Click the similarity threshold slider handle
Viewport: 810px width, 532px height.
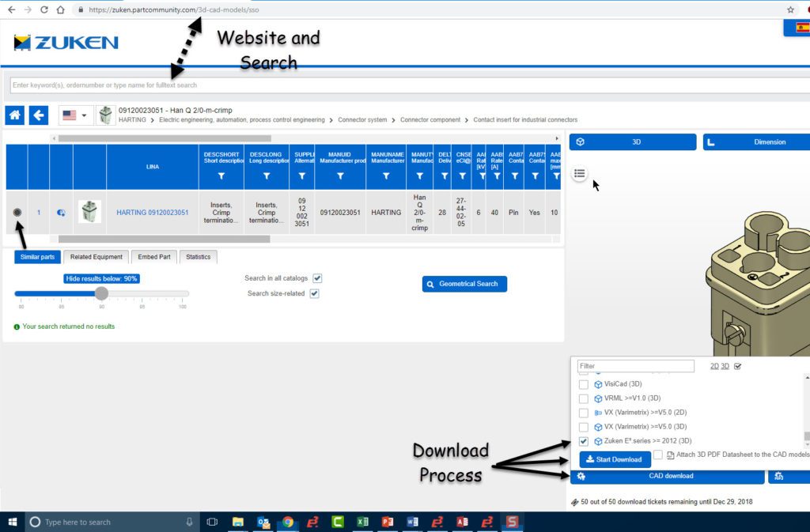coord(101,293)
